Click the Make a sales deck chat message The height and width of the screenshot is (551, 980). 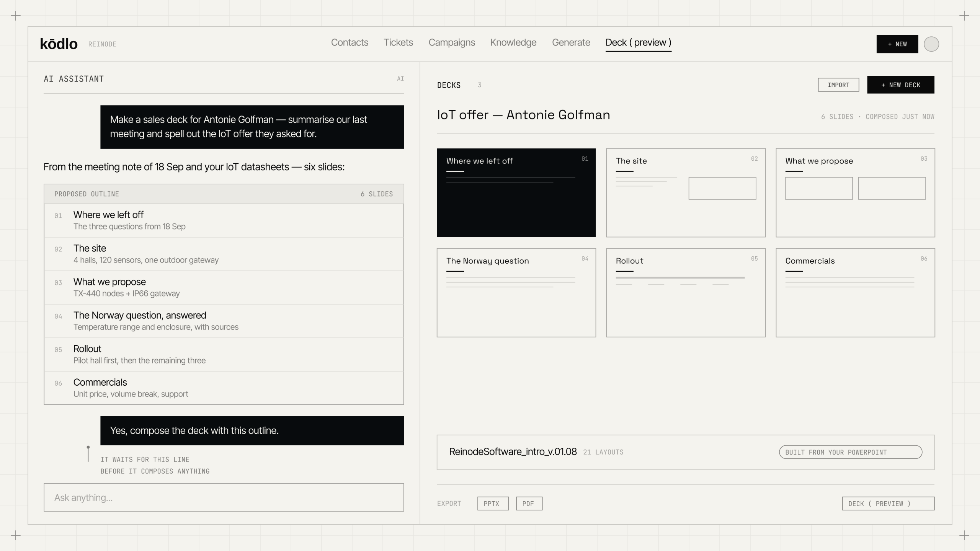pyautogui.click(x=252, y=127)
